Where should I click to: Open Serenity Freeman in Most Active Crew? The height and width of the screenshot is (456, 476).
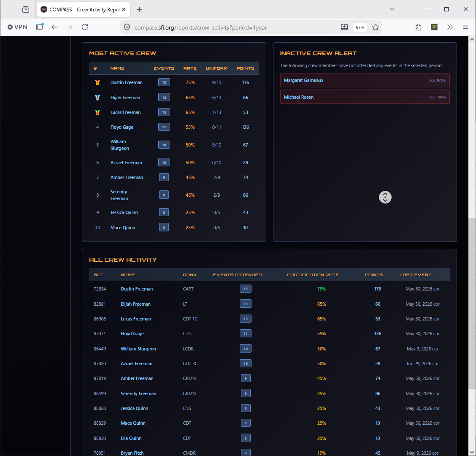pos(119,195)
